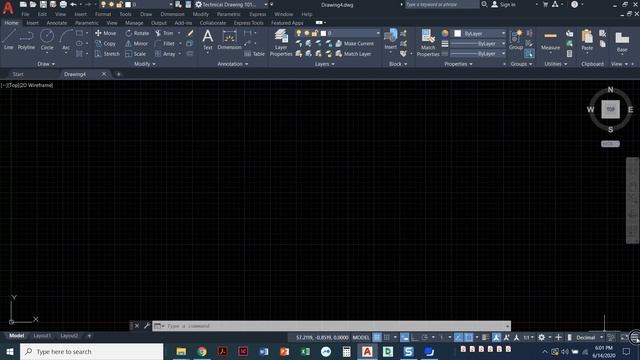Open the Manage ribbon tab
The image size is (640, 360).
point(134,23)
